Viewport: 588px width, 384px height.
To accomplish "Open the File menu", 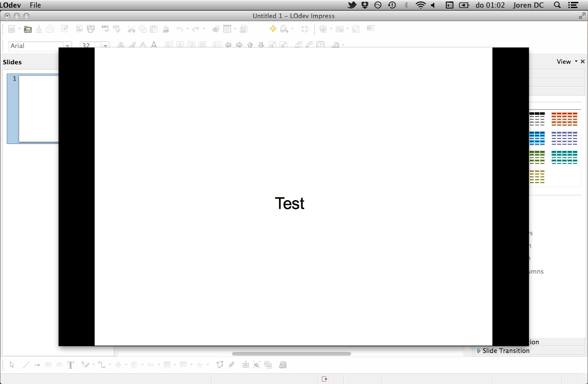I will click(x=35, y=5).
